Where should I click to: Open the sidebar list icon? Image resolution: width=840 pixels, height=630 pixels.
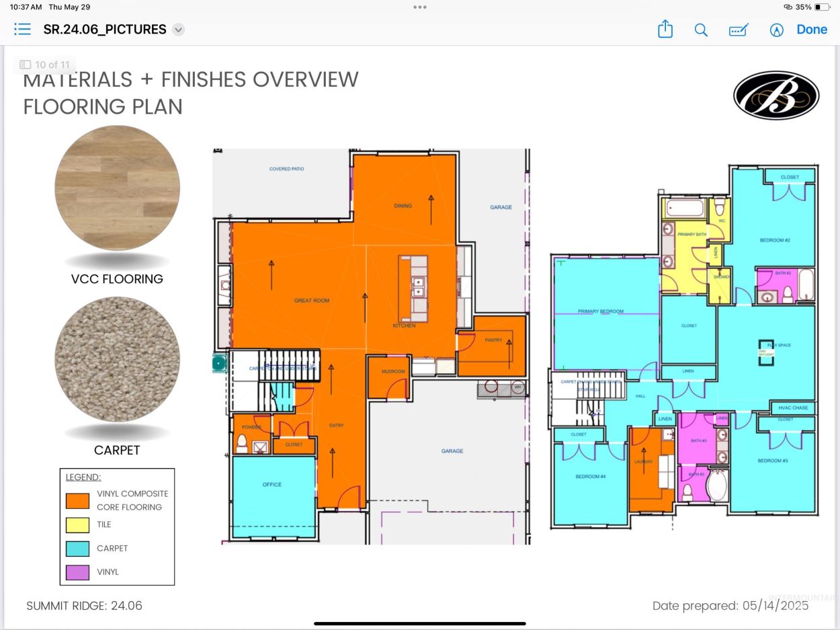22,29
